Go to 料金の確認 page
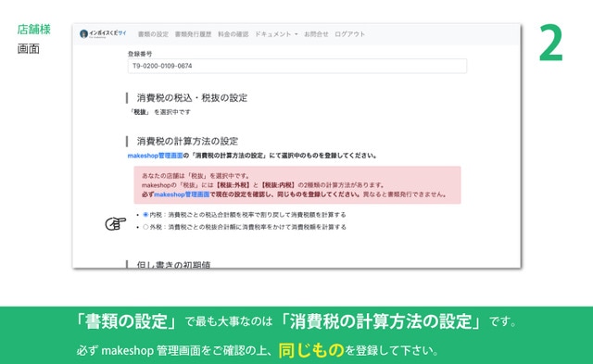593x364 pixels. click(233, 34)
